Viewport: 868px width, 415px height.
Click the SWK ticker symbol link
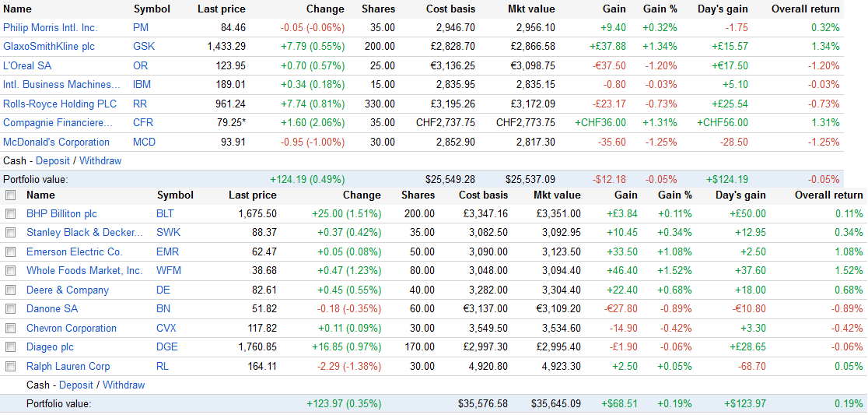click(x=168, y=233)
